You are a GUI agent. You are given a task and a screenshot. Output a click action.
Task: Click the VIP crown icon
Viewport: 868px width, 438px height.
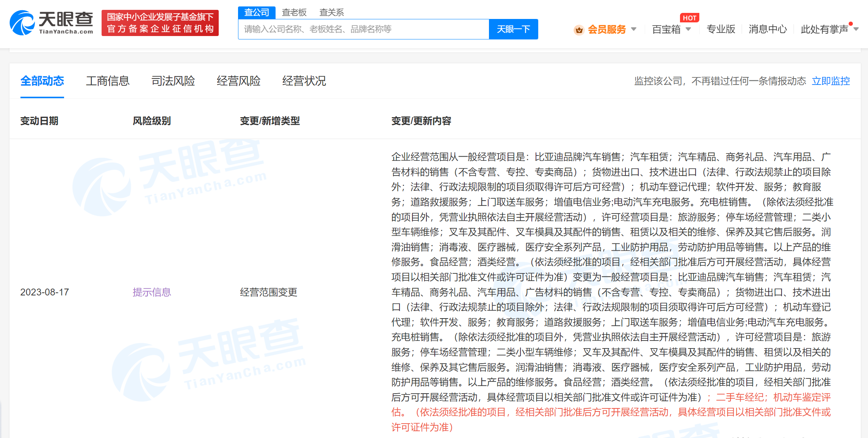coord(579,30)
